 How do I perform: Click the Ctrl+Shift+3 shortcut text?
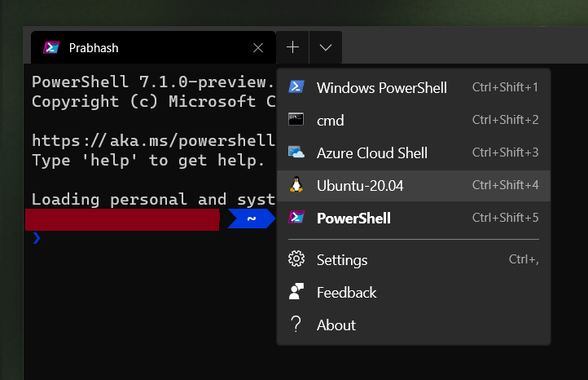[x=505, y=152]
